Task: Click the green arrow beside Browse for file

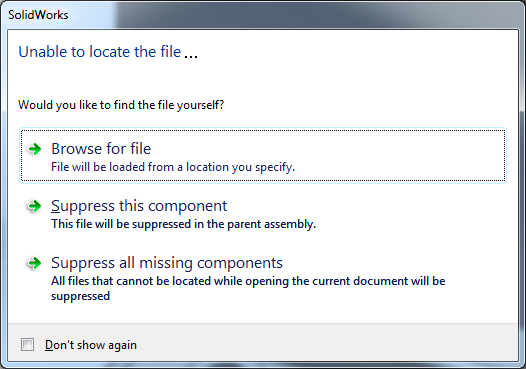Action: 34,149
